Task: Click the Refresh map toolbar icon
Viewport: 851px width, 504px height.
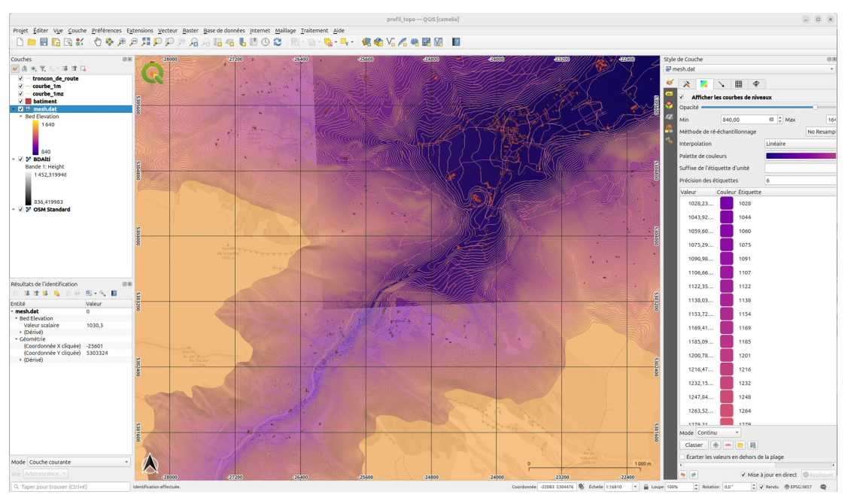Action: click(x=278, y=42)
